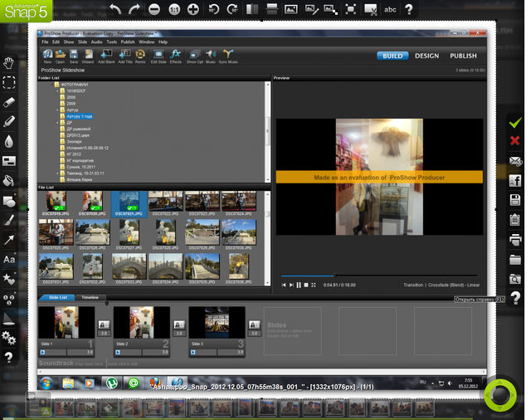Viewport: 531px width, 420px height.
Task: Select file thumbnail DSC07033.JPG
Action: click(129, 269)
